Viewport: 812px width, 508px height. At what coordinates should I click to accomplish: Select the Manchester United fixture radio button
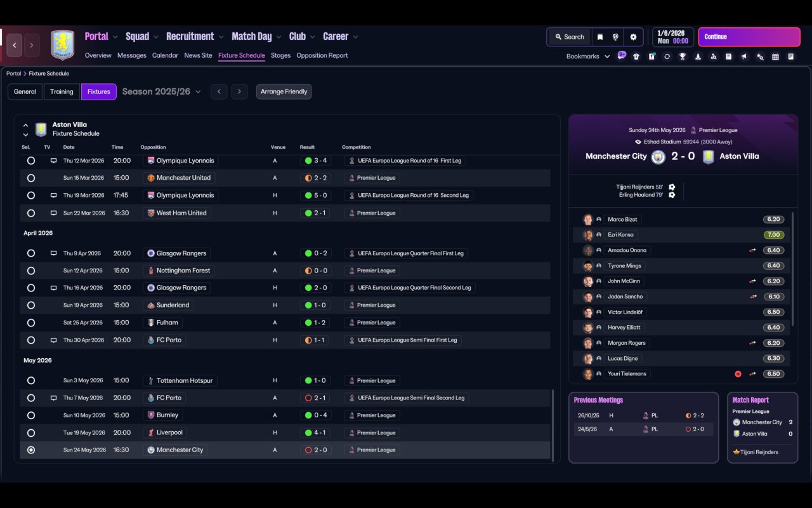pyautogui.click(x=31, y=178)
